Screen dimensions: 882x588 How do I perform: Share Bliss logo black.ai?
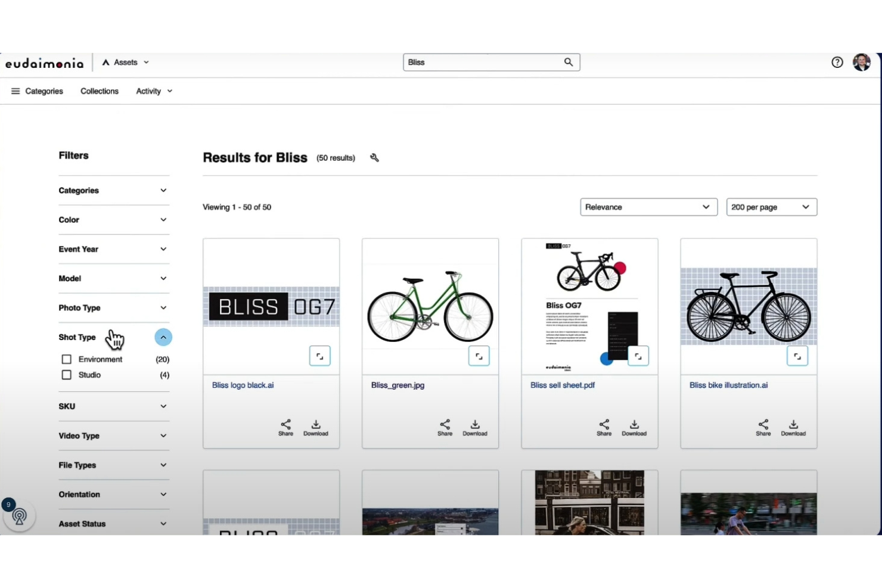click(x=286, y=428)
